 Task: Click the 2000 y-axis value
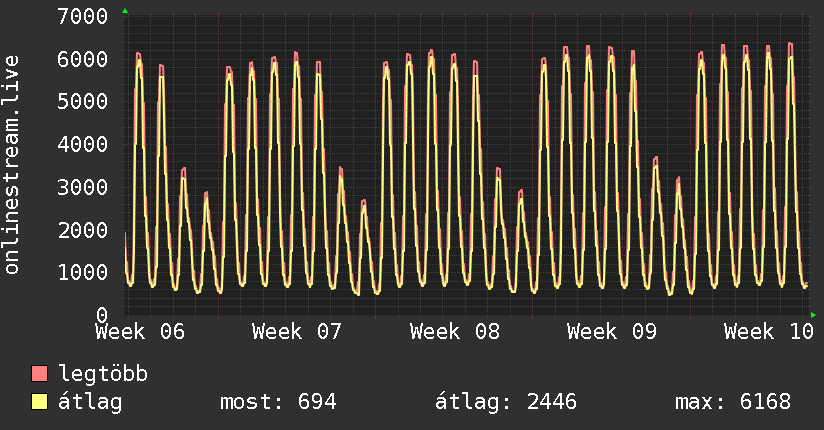click(x=83, y=230)
